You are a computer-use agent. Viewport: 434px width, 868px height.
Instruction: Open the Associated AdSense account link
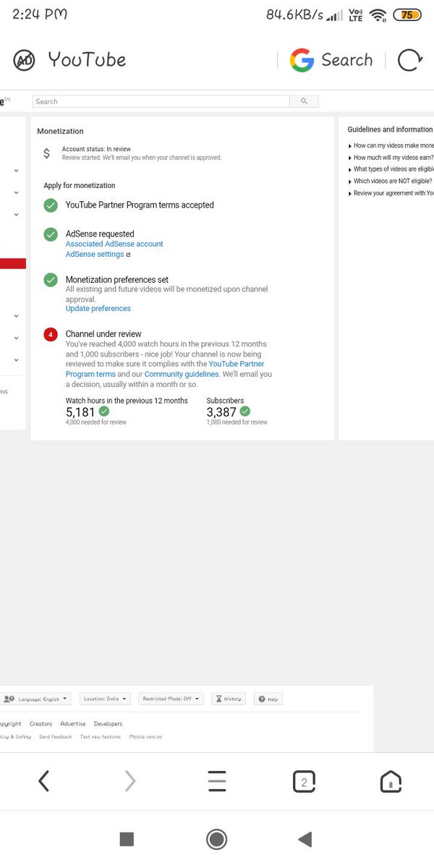[x=114, y=244]
